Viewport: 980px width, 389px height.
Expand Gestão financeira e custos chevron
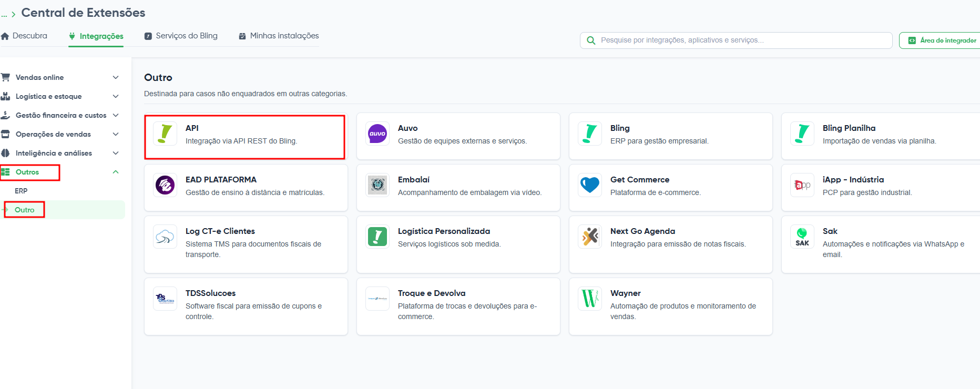pos(116,115)
